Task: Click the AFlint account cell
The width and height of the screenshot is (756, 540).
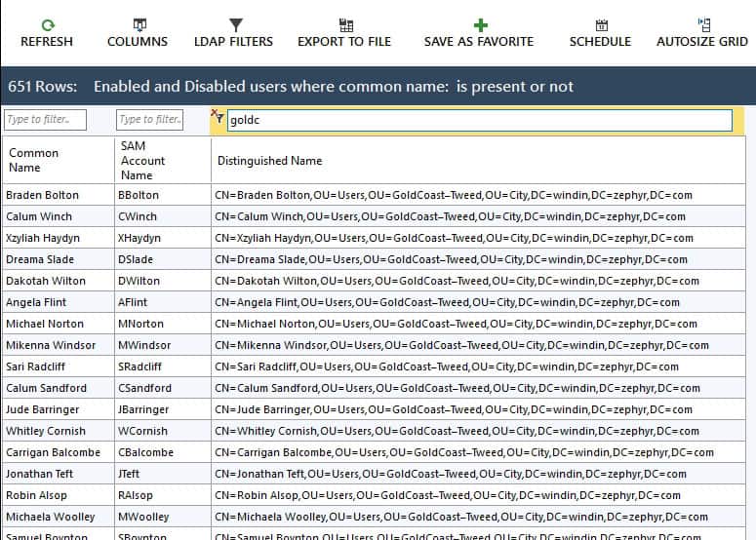Action: coord(163,302)
